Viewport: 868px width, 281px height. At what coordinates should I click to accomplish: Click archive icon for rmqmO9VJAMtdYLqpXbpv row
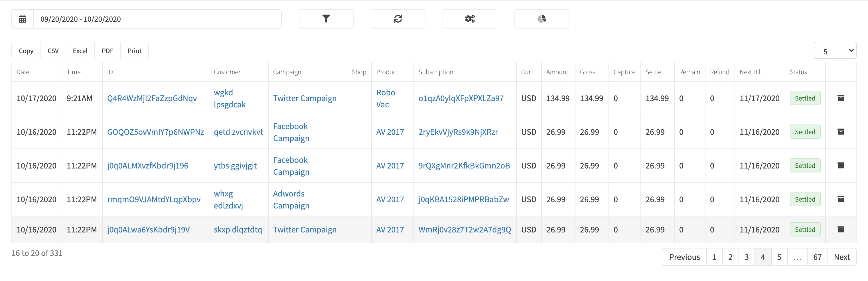tap(841, 199)
